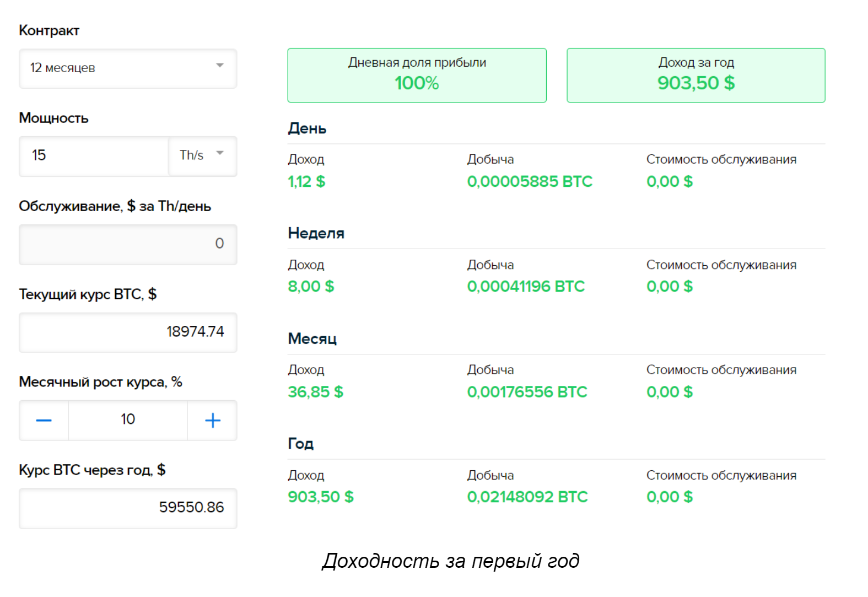Click the 'Курс BTC через год, $' label
Image resolution: width=868 pixels, height=597 pixels.
92,470
